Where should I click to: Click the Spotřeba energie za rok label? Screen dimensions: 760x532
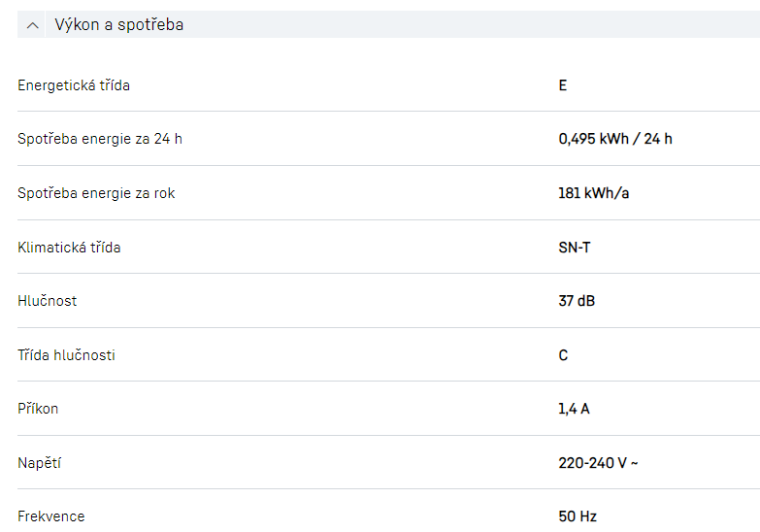click(x=96, y=193)
